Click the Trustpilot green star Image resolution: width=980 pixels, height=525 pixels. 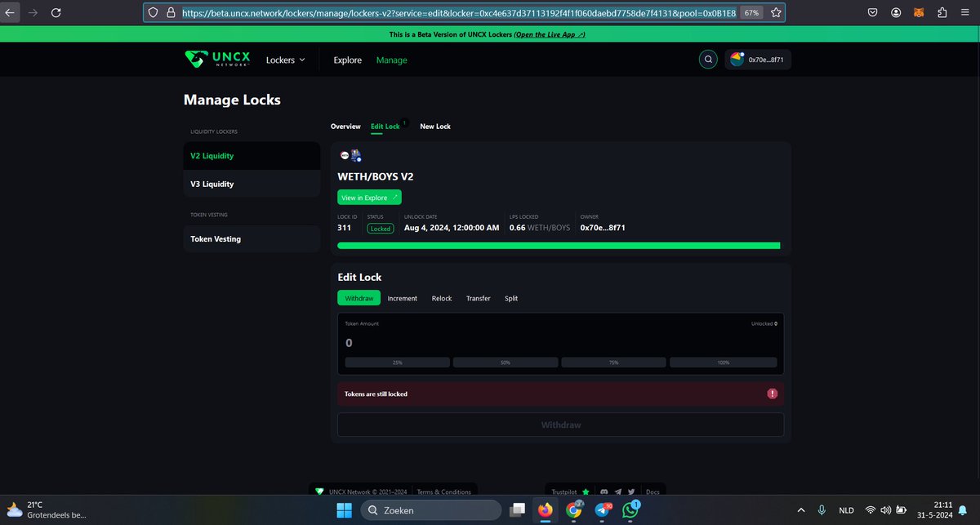pos(586,492)
